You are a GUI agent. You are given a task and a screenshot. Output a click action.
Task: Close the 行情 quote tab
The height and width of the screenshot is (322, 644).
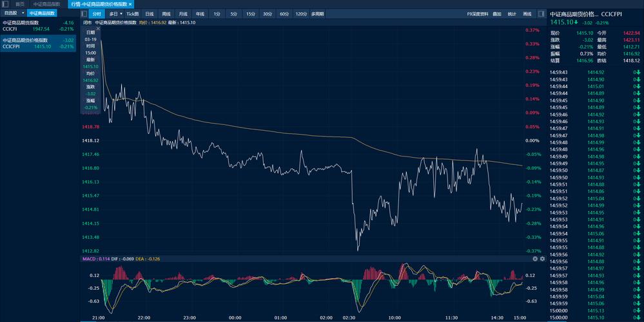pos(130,4)
